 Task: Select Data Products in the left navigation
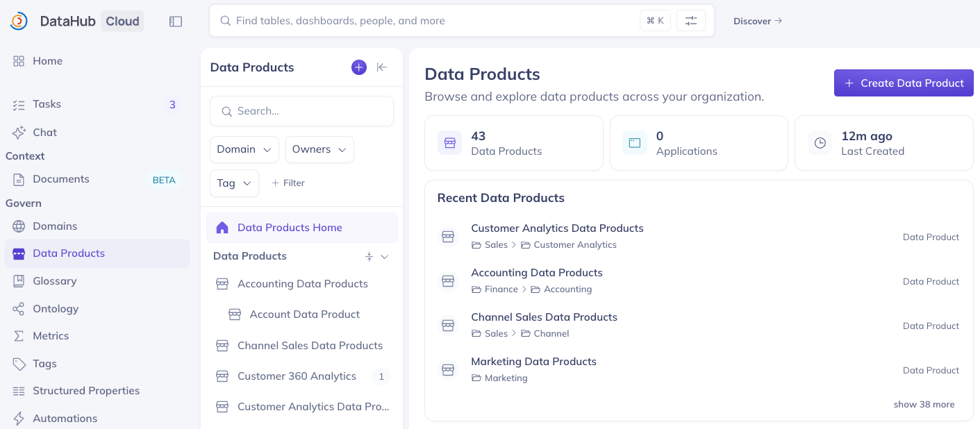pos(97,254)
